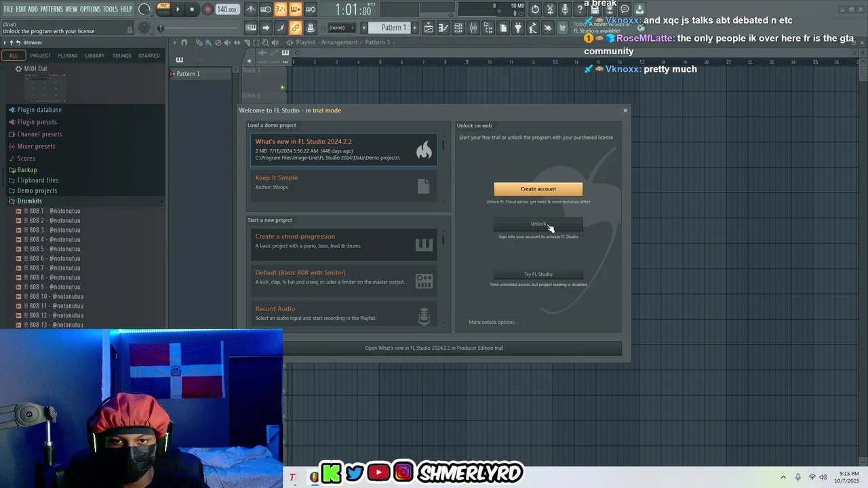This screenshot has height=488, width=868.
Task: Toggle step edit mode arrow icon
Action: click(265, 28)
